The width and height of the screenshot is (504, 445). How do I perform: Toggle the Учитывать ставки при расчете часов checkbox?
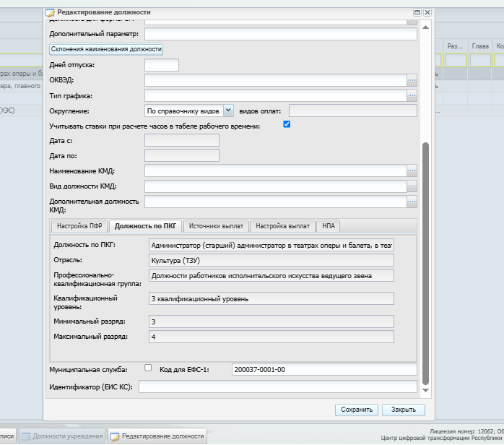[x=287, y=124]
